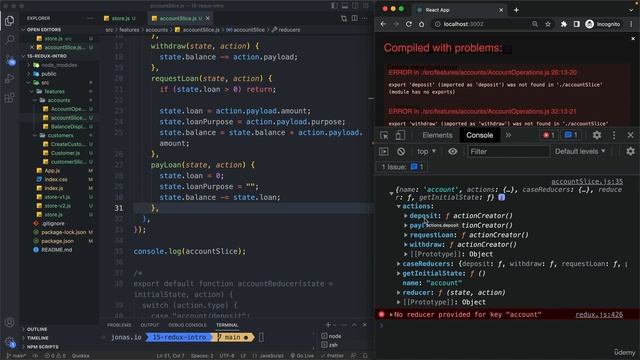640x360 pixels.
Task: Dismiss the compile error overlay
Action: pos(633,38)
